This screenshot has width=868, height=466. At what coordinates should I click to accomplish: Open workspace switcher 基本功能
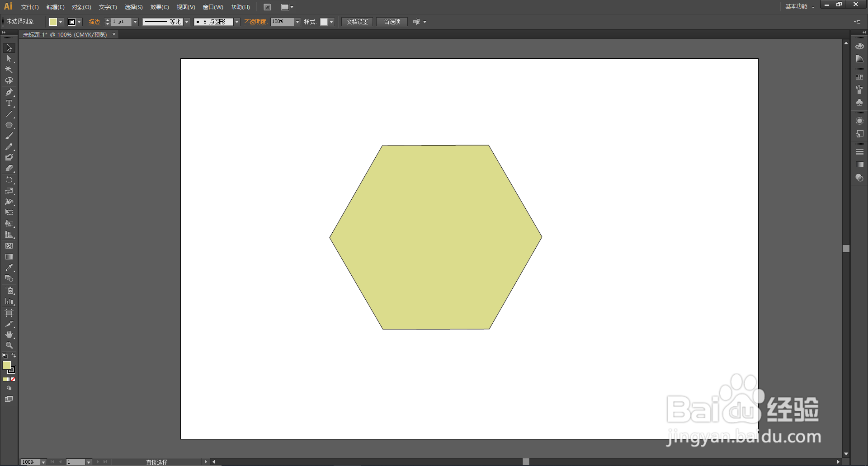click(x=799, y=7)
